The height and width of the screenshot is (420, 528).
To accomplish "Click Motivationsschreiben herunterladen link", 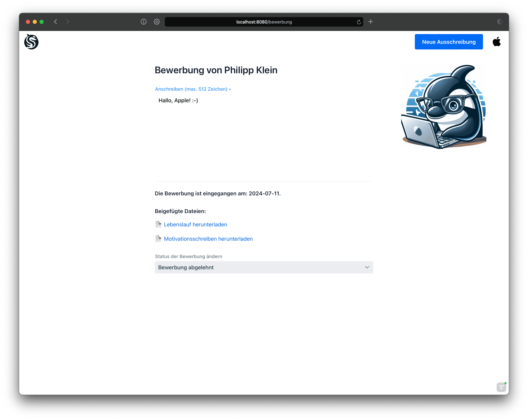I will tap(208, 239).
